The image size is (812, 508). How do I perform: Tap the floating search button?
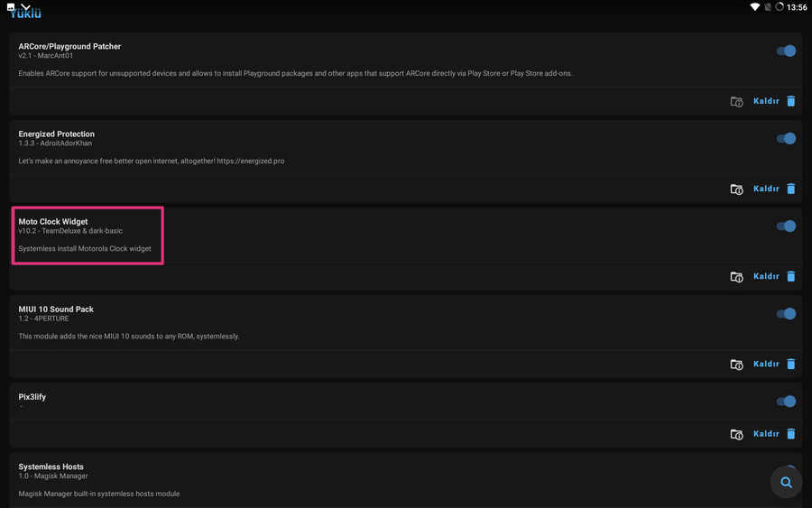pyautogui.click(x=786, y=482)
